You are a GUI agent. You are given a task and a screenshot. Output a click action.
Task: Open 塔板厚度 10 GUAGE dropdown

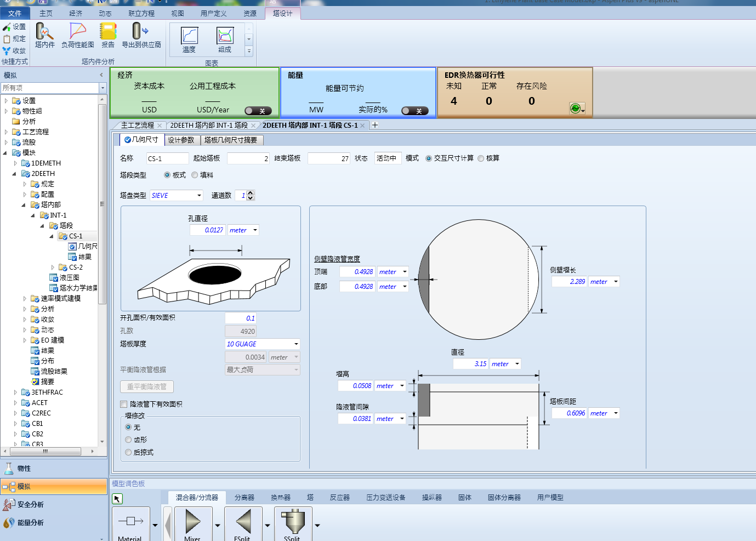pos(296,344)
